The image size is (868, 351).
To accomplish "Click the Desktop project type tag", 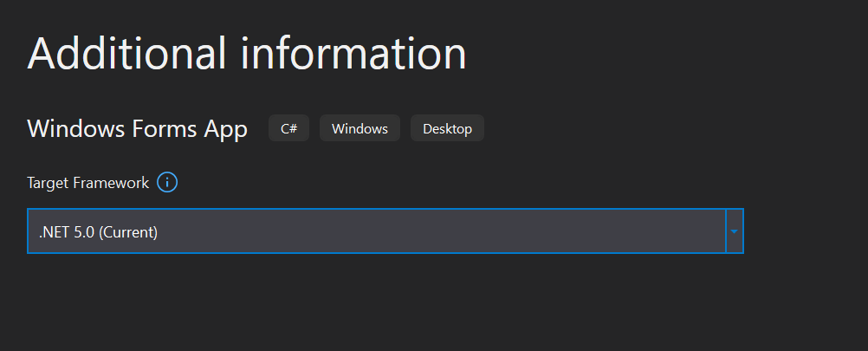I will 447,128.
